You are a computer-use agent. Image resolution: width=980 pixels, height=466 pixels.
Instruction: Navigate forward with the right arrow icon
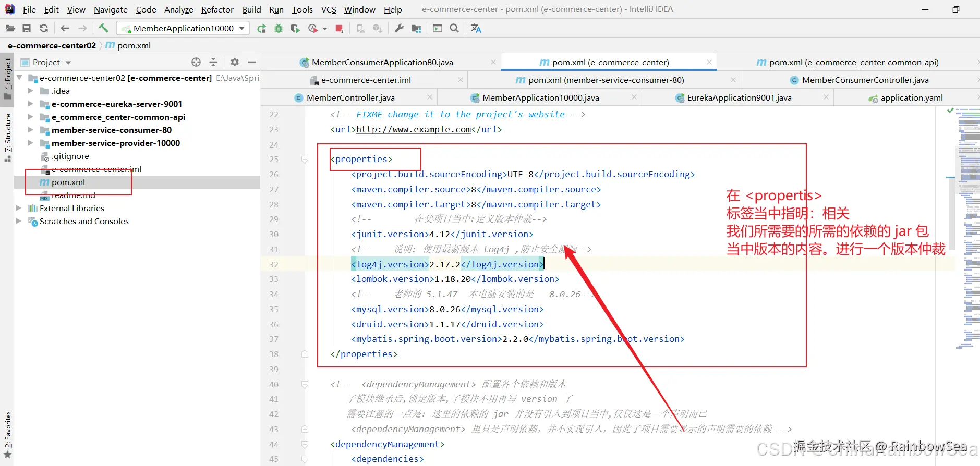[82, 28]
